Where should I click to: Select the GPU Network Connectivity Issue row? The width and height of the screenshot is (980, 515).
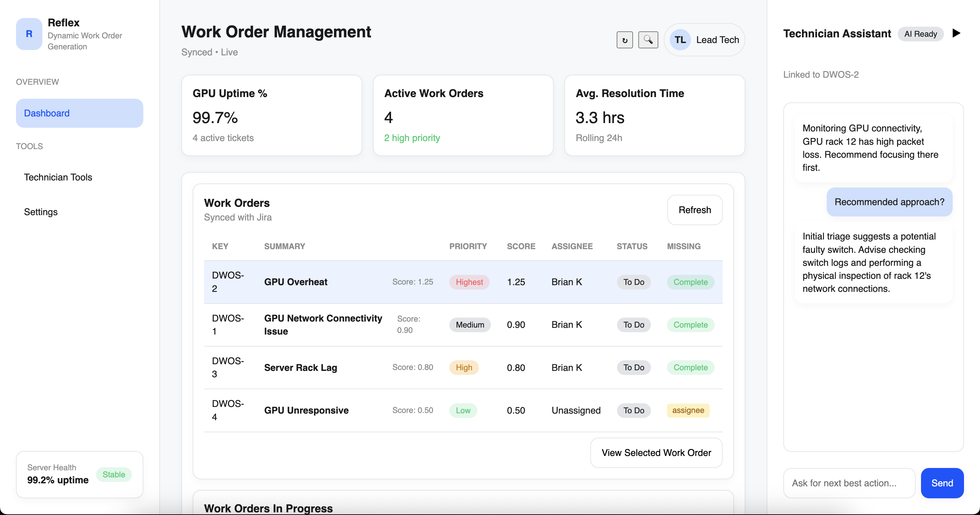click(323, 324)
